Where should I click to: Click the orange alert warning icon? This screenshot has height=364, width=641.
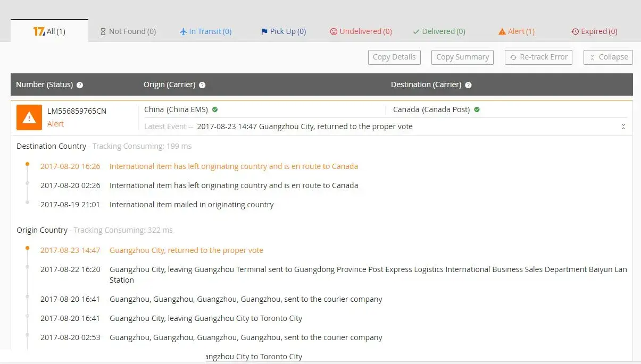29,117
